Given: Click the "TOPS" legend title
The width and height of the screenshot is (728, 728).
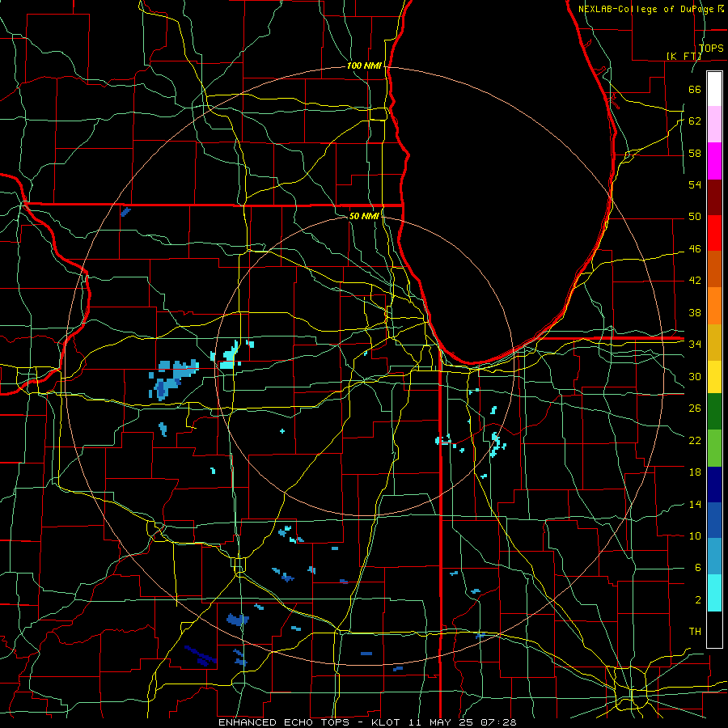Looking at the screenshot, I should pos(711,49).
